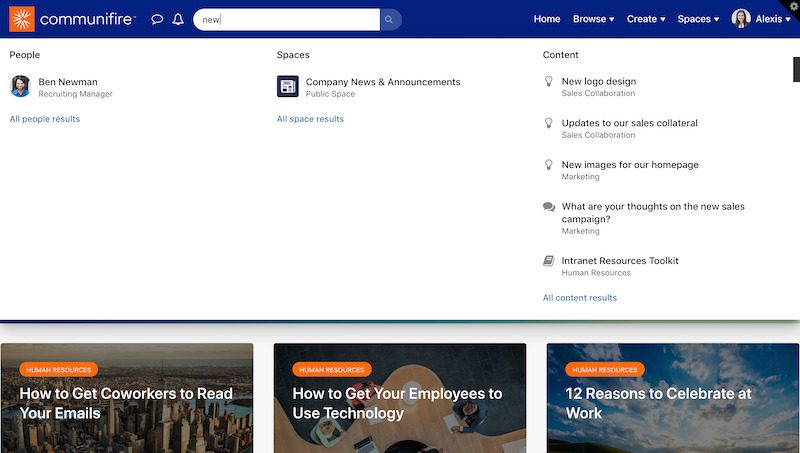Click Company News space newspaper icon
Screen dimensions: 800x453
point(288,86)
